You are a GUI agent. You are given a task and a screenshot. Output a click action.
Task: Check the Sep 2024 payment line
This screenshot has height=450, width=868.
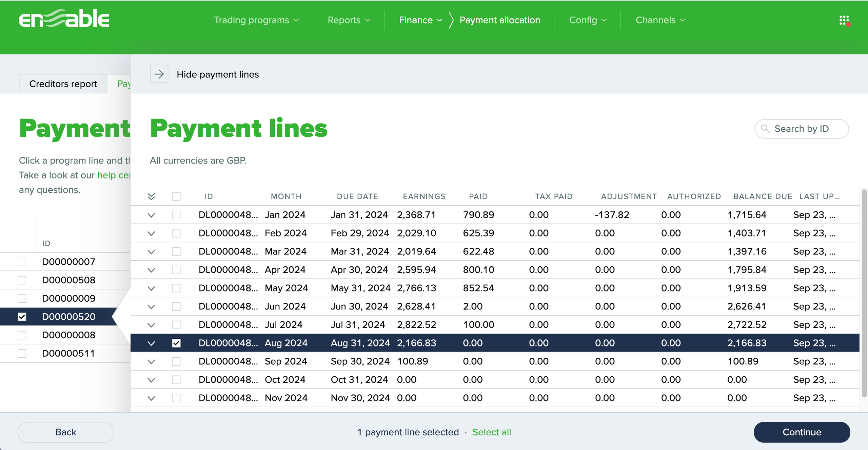click(x=176, y=361)
